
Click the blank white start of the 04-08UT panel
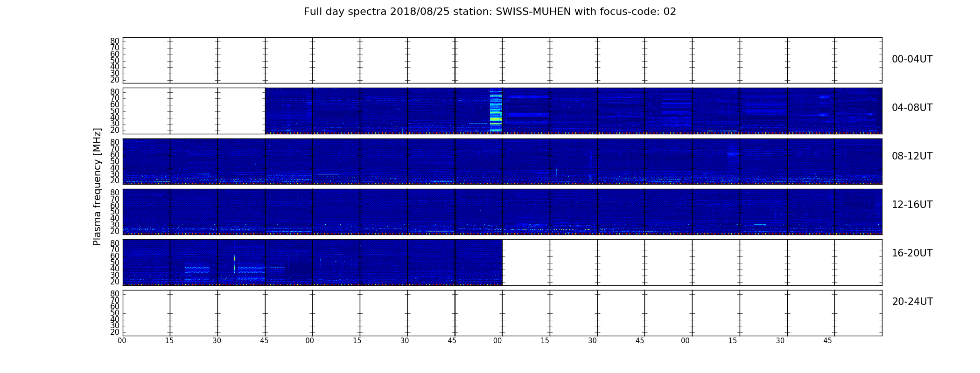[x=194, y=111]
